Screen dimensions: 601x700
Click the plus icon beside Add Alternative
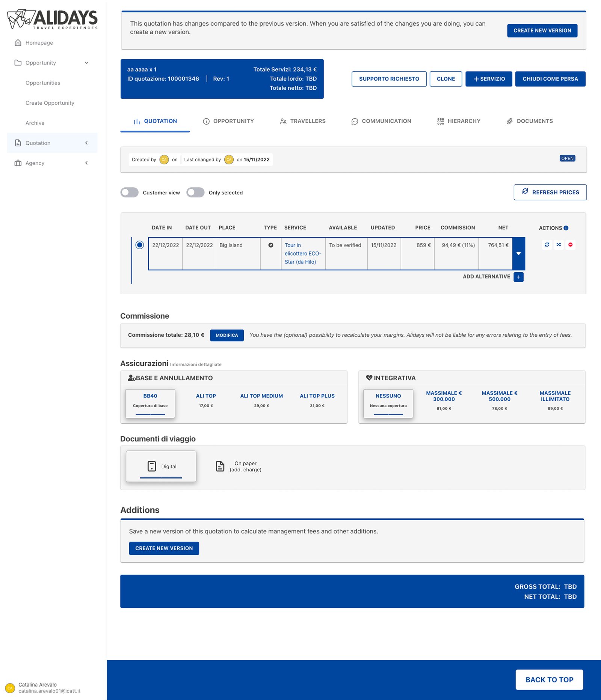(x=518, y=277)
